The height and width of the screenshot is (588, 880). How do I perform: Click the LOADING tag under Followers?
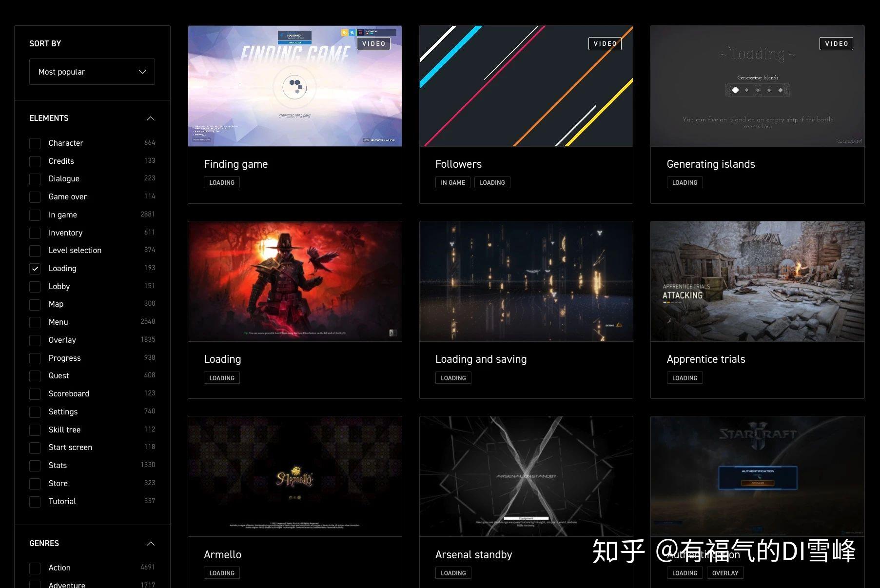click(492, 183)
